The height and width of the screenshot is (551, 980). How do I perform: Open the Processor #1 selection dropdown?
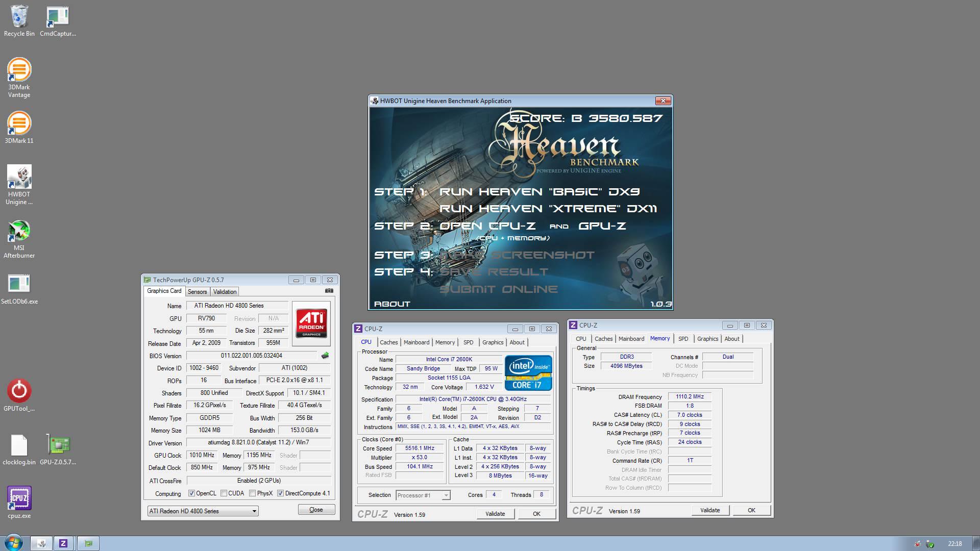click(x=423, y=495)
